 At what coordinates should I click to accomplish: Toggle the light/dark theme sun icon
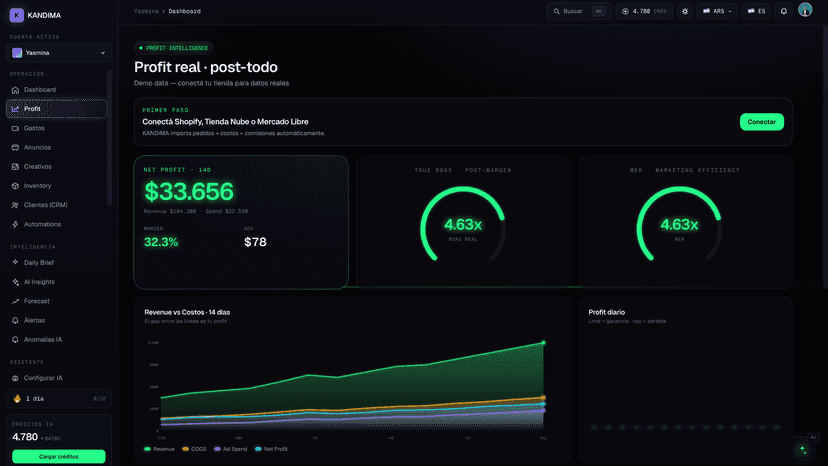[685, 11]
